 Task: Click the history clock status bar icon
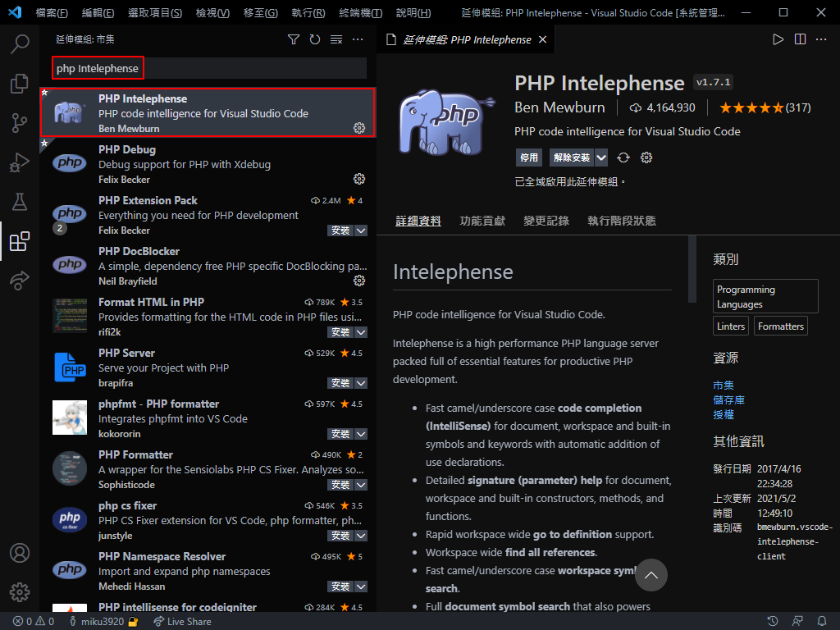point(773,622)
